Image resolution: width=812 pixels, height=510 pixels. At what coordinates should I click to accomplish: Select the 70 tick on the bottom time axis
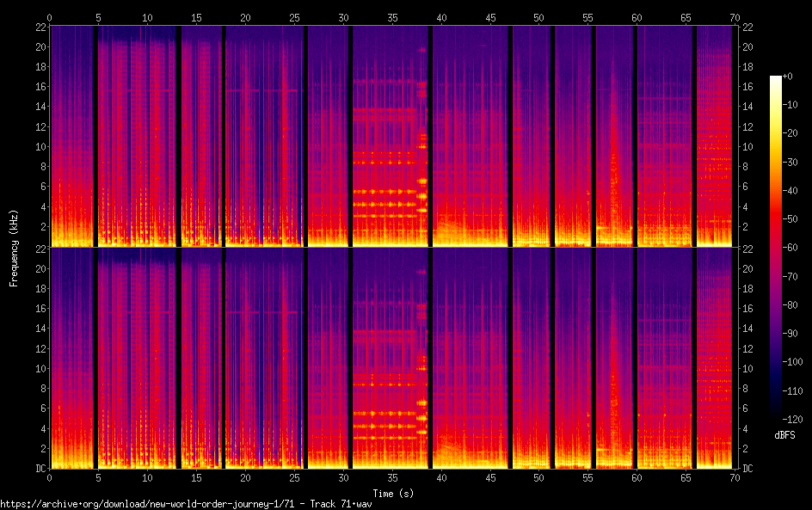coord(735,476)
